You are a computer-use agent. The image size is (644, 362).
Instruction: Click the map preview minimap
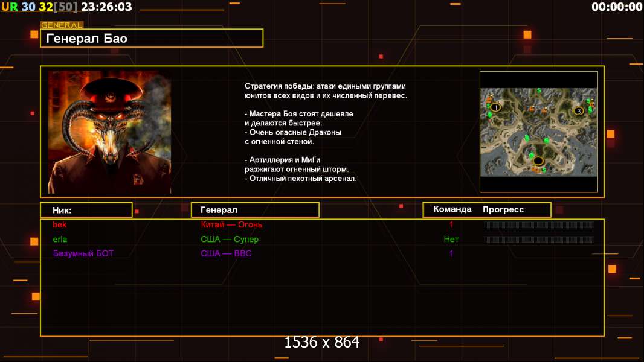(539, 132)
